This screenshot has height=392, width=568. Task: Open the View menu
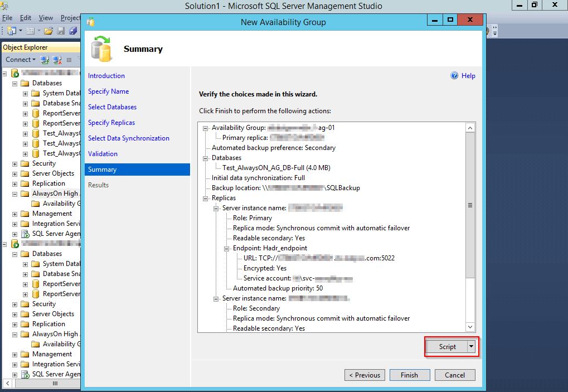[46, 18]
